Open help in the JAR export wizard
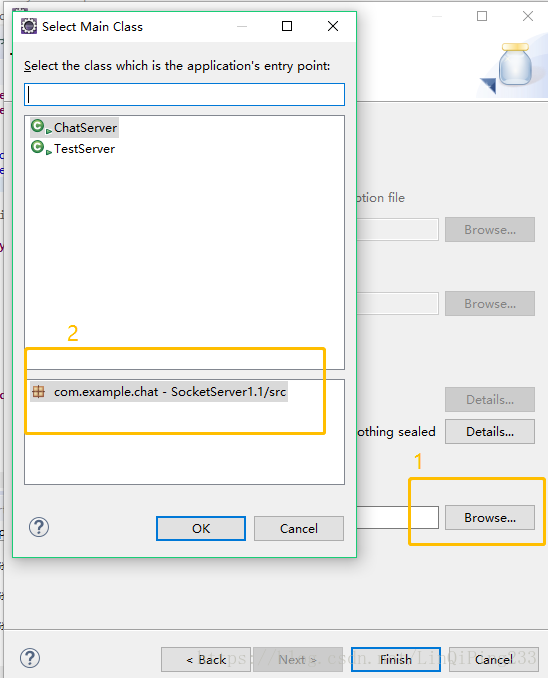Viewport: 548px width, 678px height. (x=30, y=658)
